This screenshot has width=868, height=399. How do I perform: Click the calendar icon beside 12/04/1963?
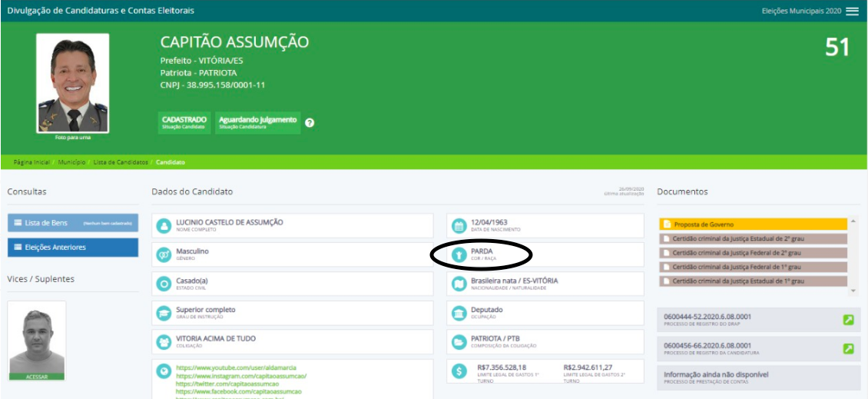coord(459,226)
